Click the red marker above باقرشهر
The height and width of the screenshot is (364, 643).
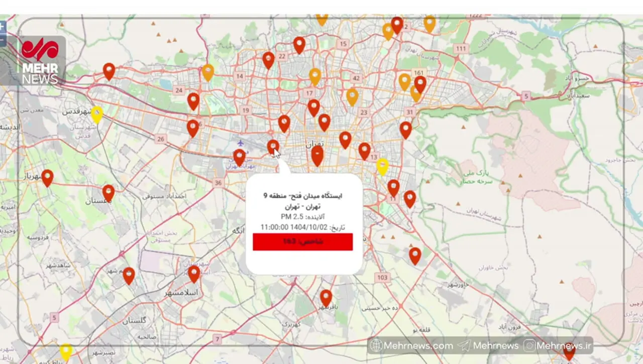[326, 297]
